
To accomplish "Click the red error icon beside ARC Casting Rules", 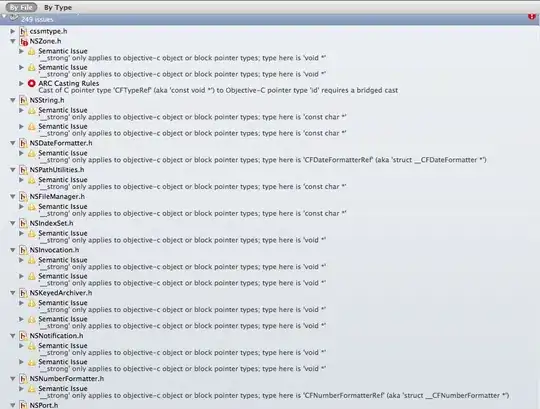I will coord(32,83).
